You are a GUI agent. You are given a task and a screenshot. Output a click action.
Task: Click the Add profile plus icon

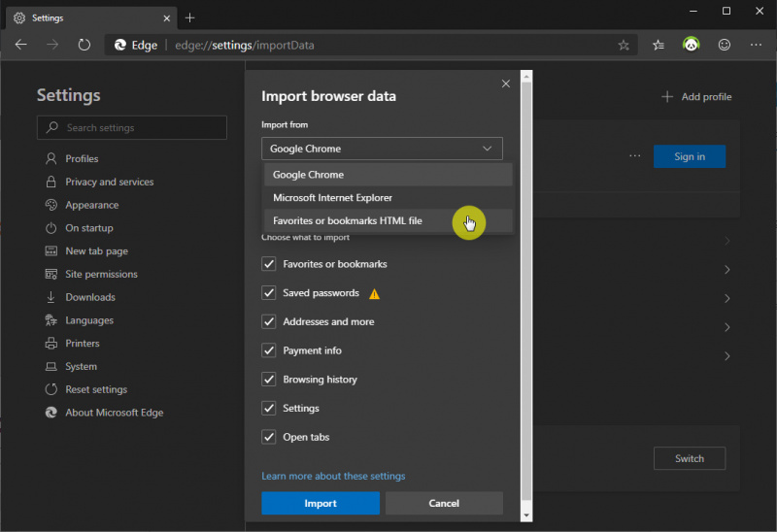click(667, 96)
